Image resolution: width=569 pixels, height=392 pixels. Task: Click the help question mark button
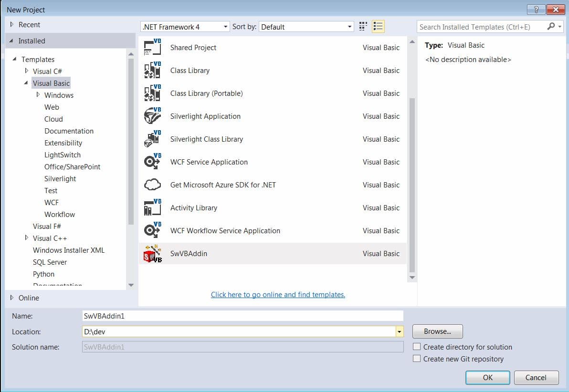(536, 10)
